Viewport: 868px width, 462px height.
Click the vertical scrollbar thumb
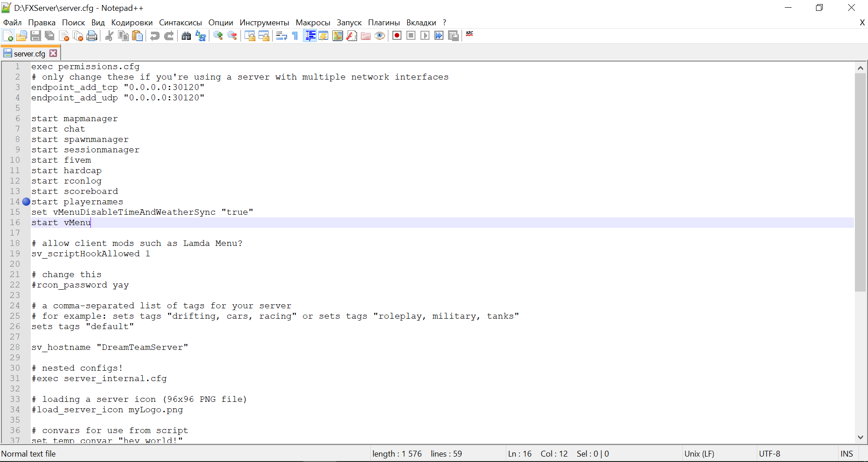860,182
